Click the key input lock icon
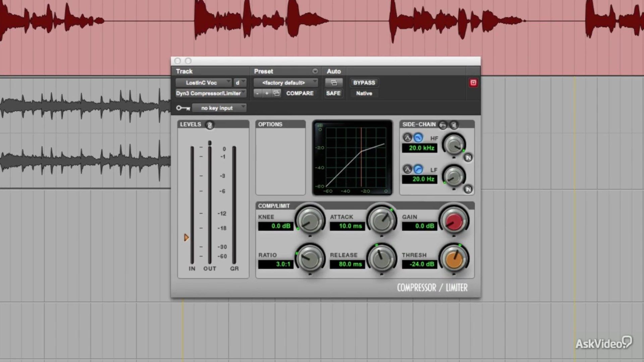This screenshot has width=644, height=362. (182, 107)
